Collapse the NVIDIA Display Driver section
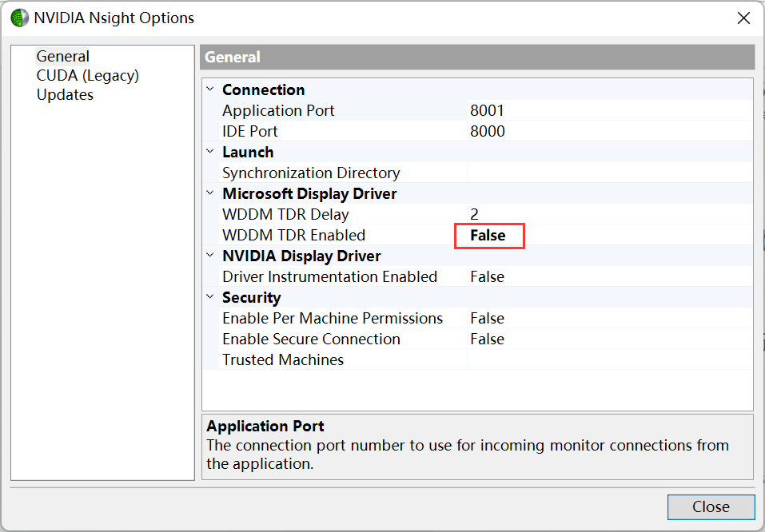This screenshot has height=532, width=765. [210, 256]
